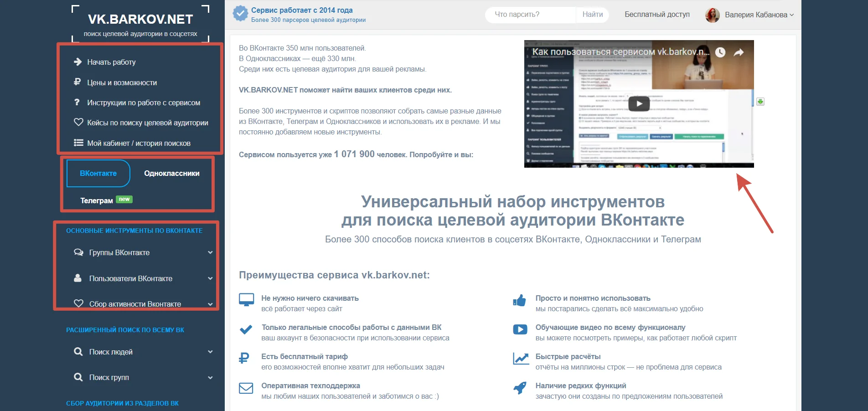The width and height of the screenshot is (868, 411).
Task: Click the question mark icon for Инструкции
Action: (77, 103)
